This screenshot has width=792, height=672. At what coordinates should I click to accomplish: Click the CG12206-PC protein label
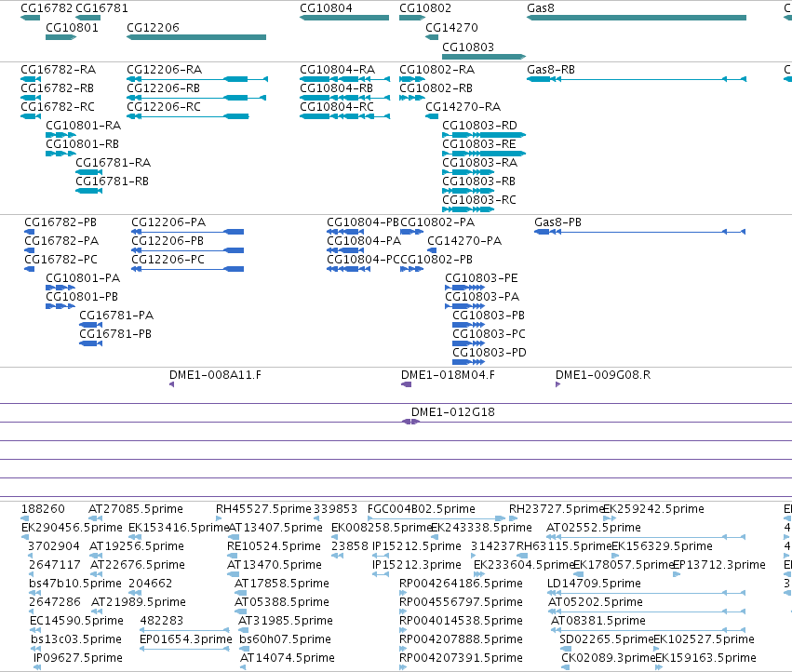click(168, 259)
